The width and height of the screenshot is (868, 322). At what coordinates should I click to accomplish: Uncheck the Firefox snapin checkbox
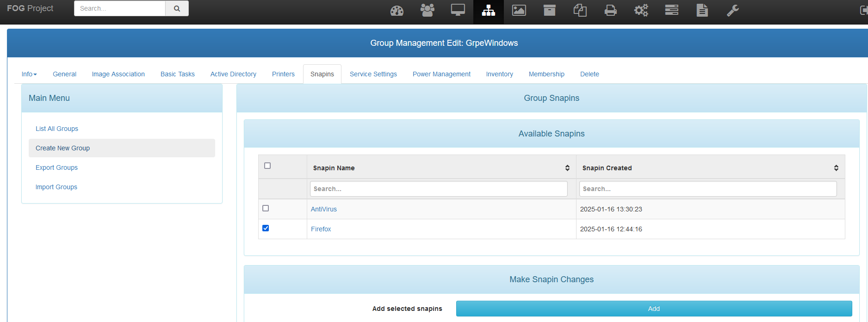point(266,228)
